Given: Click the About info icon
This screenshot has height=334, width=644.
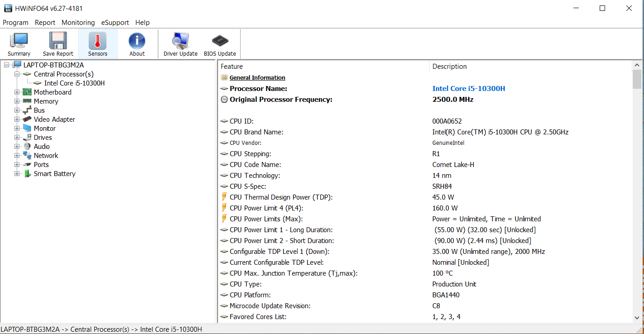Looking at the screenshot, I should (x=137, y=42).
